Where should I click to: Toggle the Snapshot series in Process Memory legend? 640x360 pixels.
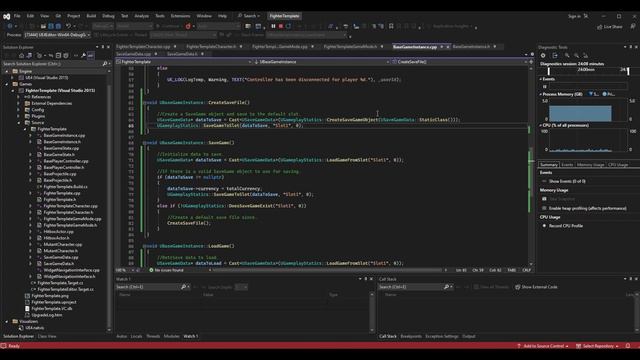[x=593, y=94]
